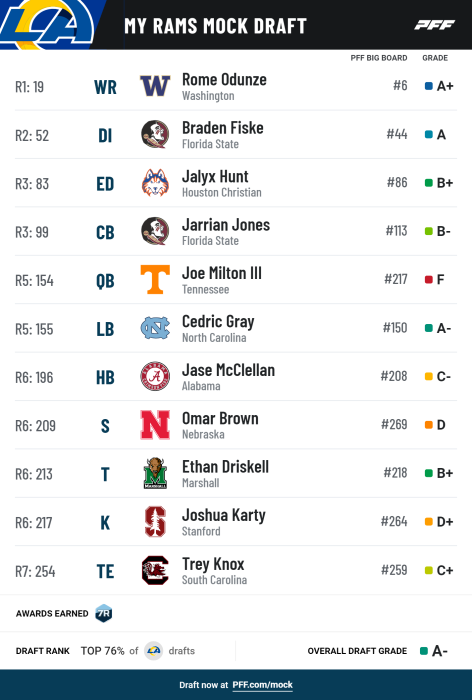Click the Stanford tree logo
Screen dimensions: 472x700
[155, 521]
